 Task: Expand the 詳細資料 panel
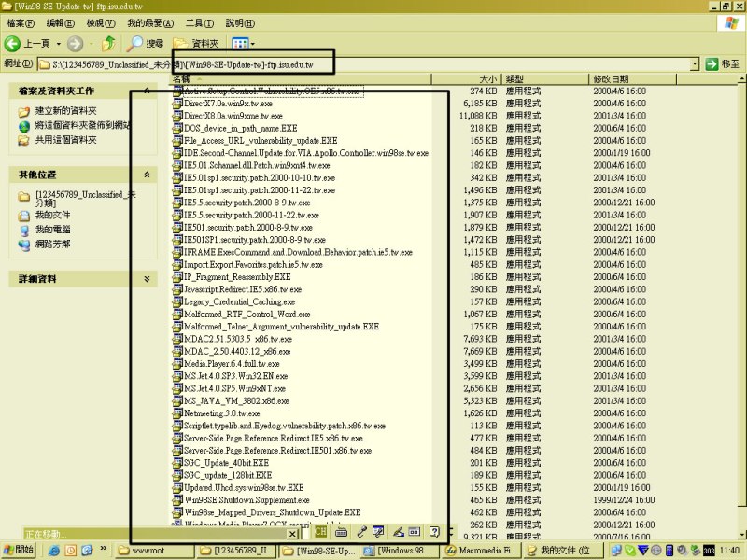(x=147, y=279)
